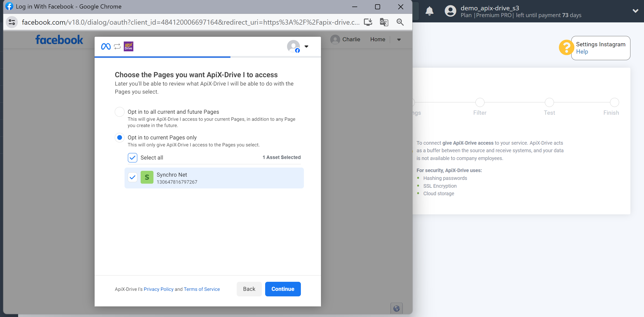Image resolution: width=644 pixels, height=317 pixels.
Task: Click the Meta logo icon
Action: tap(106, 46)
